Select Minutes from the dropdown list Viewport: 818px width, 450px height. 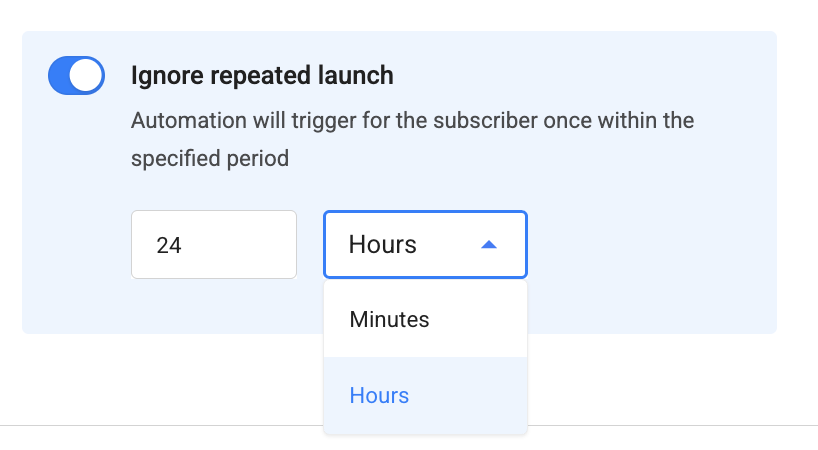click(425, 319)
